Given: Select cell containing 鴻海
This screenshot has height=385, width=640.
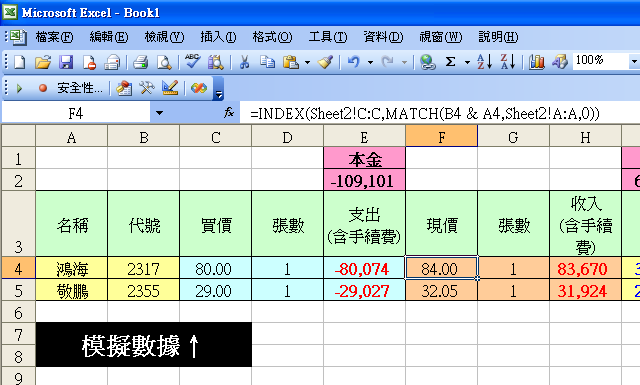Looking at the screenshot, I should coord(71,268).
